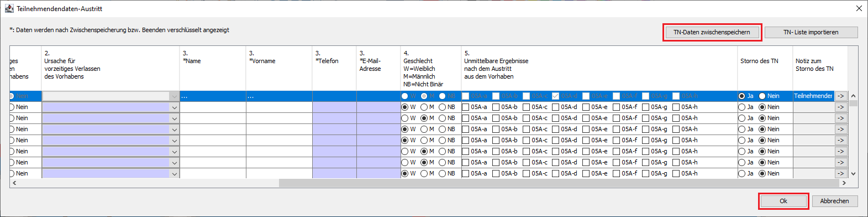The height and width of the screenshot is (217, 868).
Task: Click the application icon in the title bar
Action: point(9,8)
